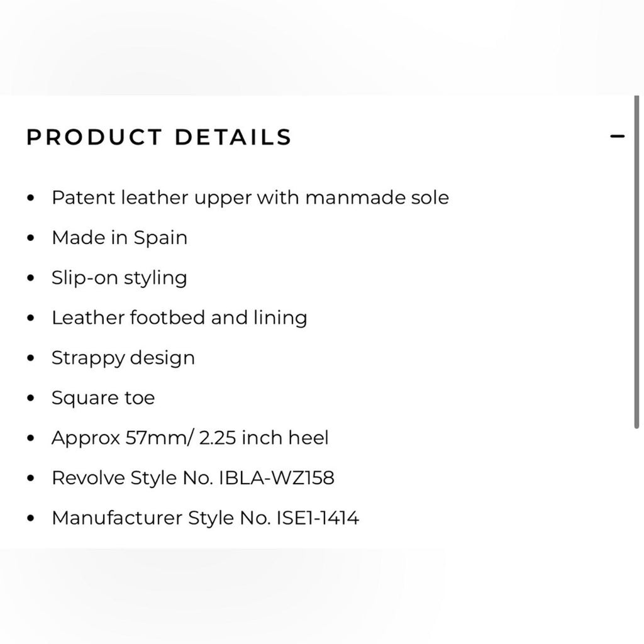644x644 pixels.
Task: Click the Patent leather upper detail line
Action: coord(251,197)
